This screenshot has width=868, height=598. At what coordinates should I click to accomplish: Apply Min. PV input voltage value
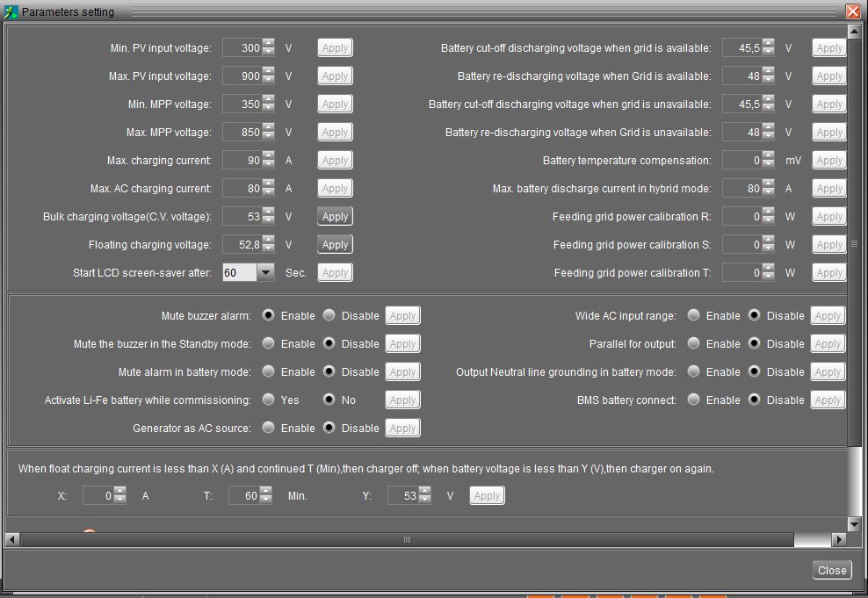(335, 47)
